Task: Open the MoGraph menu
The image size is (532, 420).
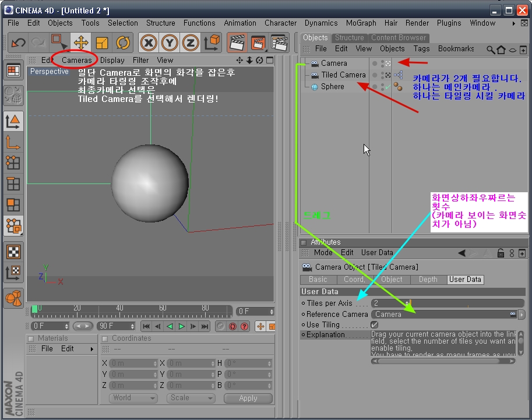Action: (x=361, y=23)
